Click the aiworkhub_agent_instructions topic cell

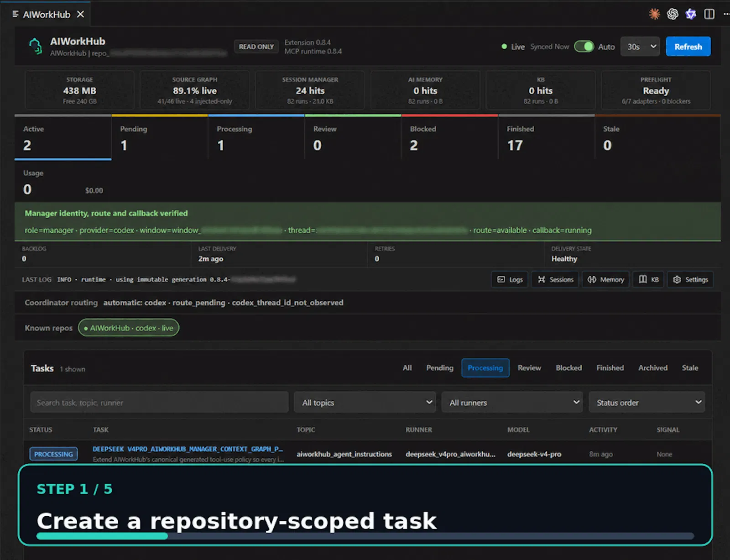pyautogui.click(x=344, y=454)
